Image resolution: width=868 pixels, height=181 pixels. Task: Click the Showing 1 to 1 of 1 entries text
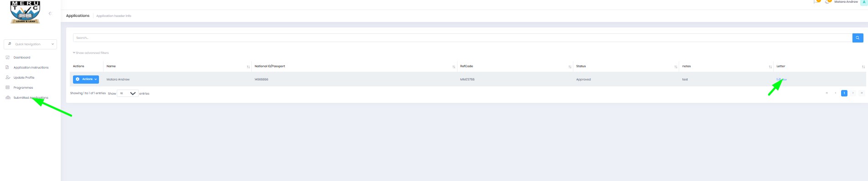tap(88, 93)
